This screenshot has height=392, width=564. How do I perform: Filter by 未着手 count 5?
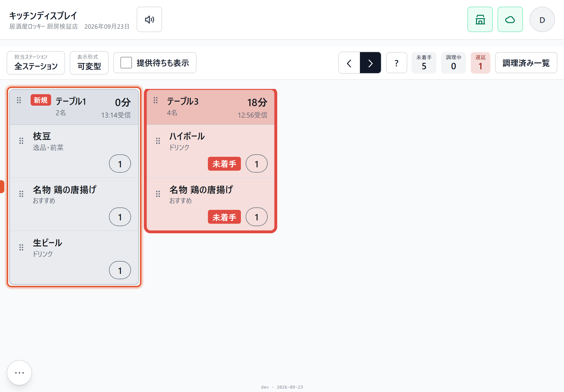click(424, 63)
